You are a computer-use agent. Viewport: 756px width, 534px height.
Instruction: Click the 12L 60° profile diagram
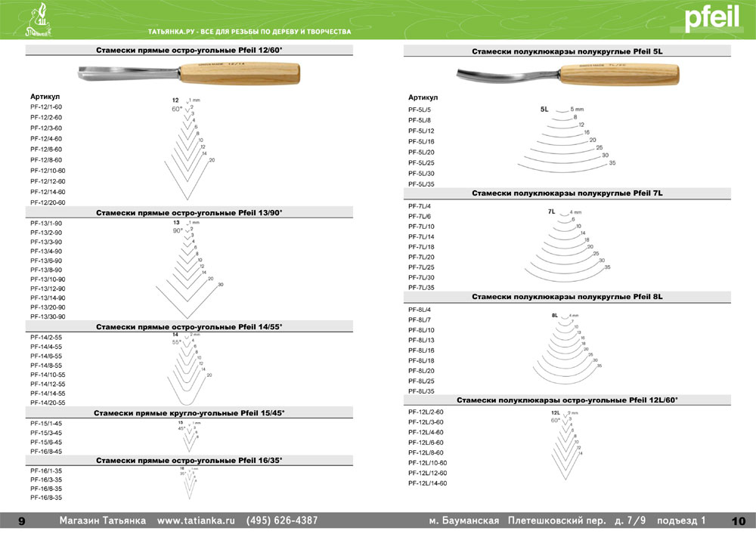[x=566, y=445]
